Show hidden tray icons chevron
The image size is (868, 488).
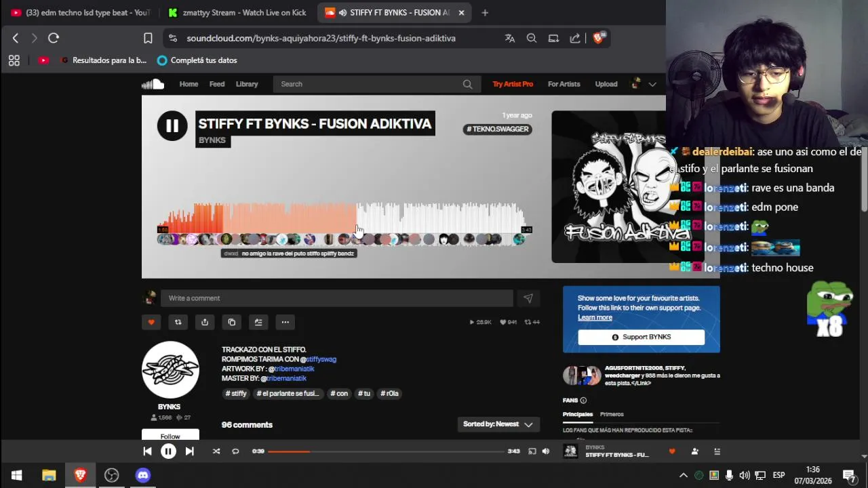[684, 475]
